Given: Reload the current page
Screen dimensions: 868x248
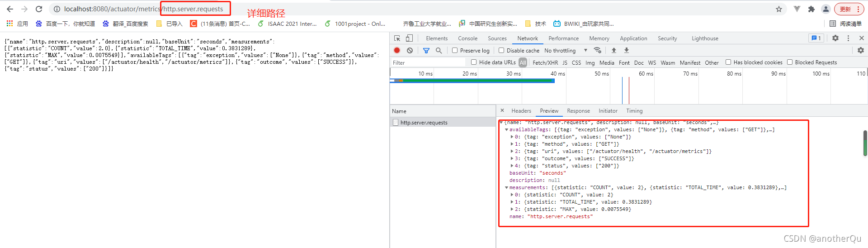Looking at the screenshot, I should coord(39,9).
